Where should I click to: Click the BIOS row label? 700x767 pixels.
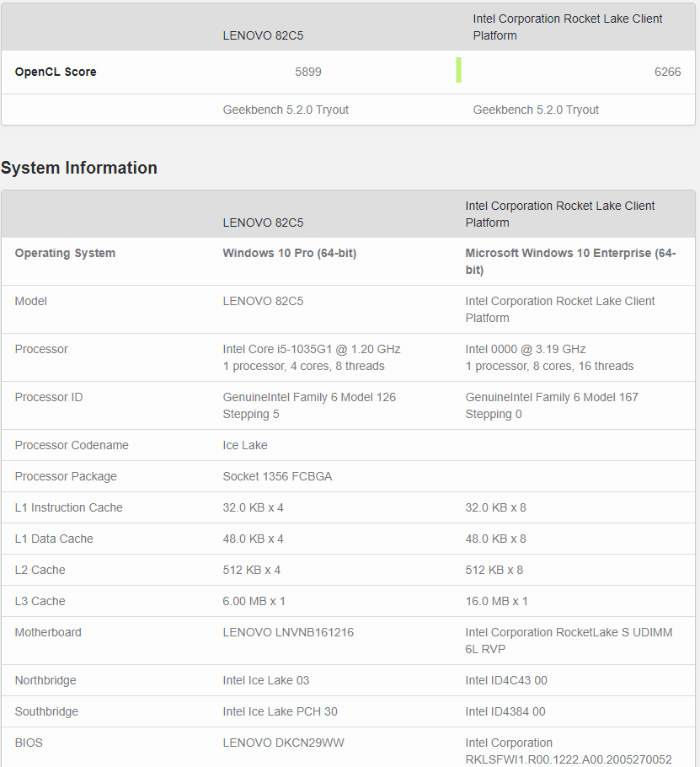point(29,743)
